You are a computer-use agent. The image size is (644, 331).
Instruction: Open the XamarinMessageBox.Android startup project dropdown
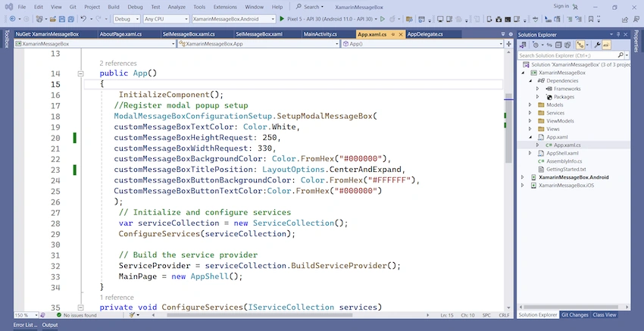(x=233, y=19)
